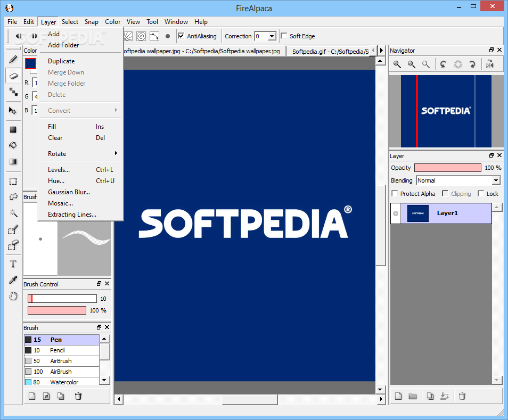
Task: Enable Clipping checkbox
Action: pyautogui.click(x=445, y=194)
